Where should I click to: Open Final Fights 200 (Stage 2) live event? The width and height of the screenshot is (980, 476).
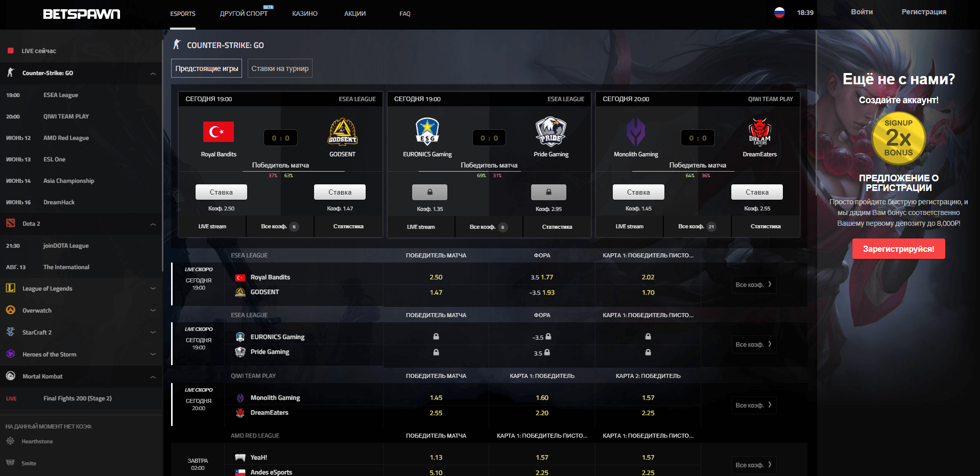[78, 398]
